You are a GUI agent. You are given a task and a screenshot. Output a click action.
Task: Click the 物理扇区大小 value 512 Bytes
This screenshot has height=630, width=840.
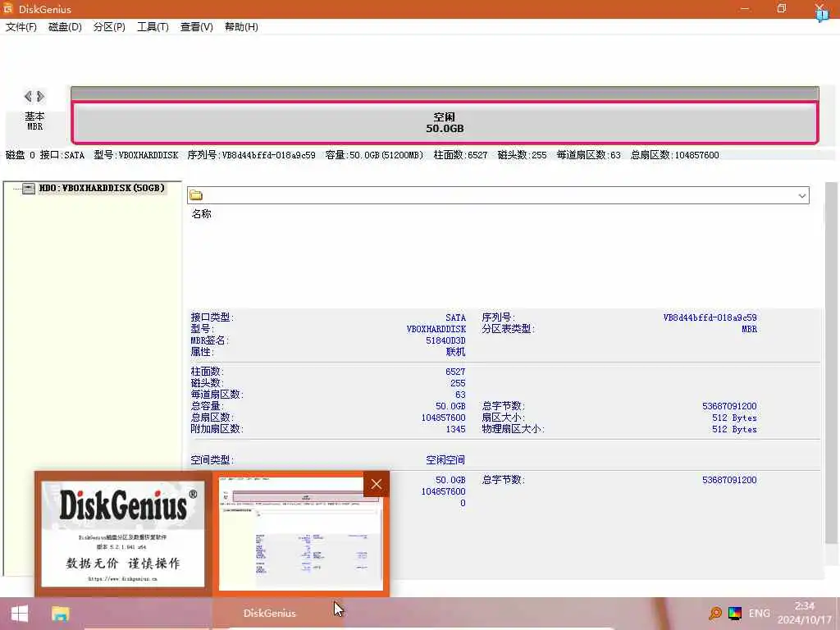(x=734, y=429)
